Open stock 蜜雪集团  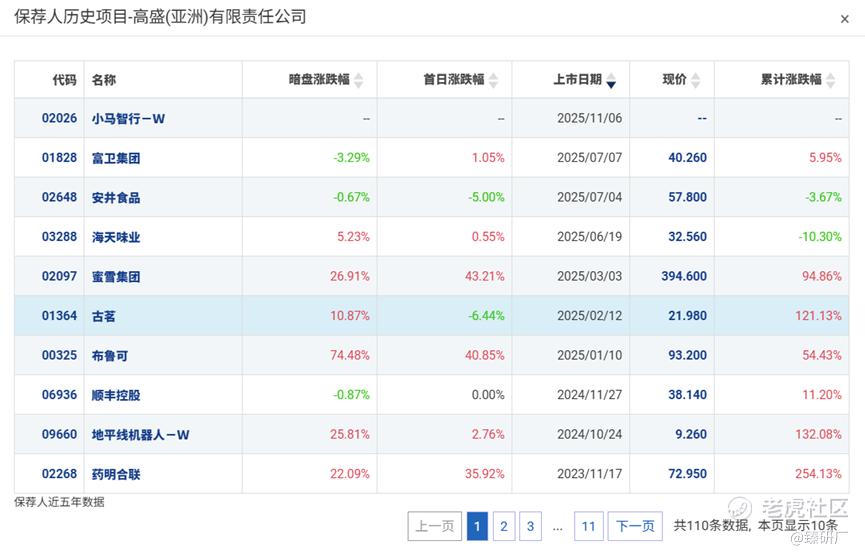point(116,277)
